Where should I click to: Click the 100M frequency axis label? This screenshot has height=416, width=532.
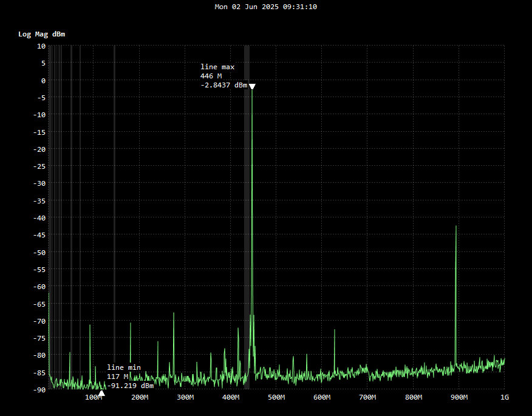[94, 397]
